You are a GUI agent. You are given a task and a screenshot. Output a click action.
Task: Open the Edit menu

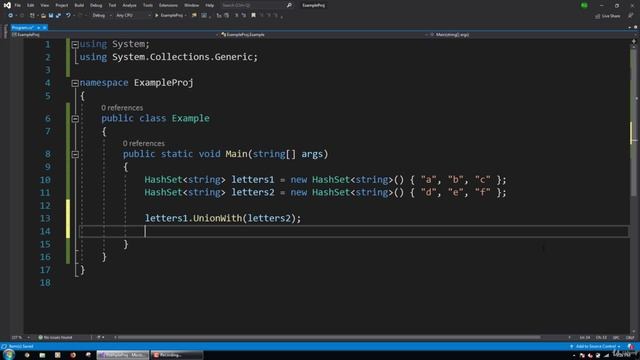click(31, 5)
